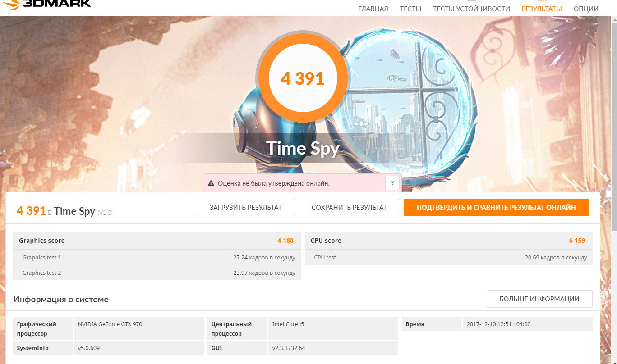Go to the Главная tab
The height and width of the screenshot is (364, 617).
click(x=373, y=9)
